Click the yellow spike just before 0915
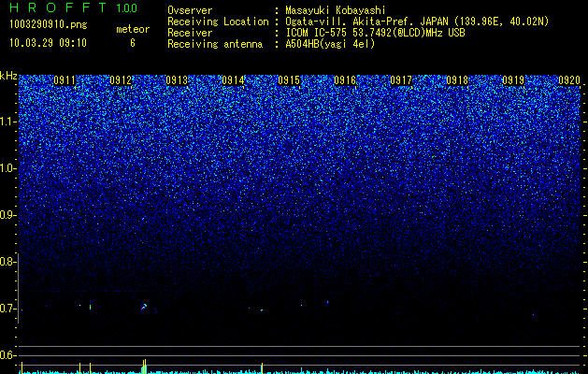The image size is (588, 374). 262,368
